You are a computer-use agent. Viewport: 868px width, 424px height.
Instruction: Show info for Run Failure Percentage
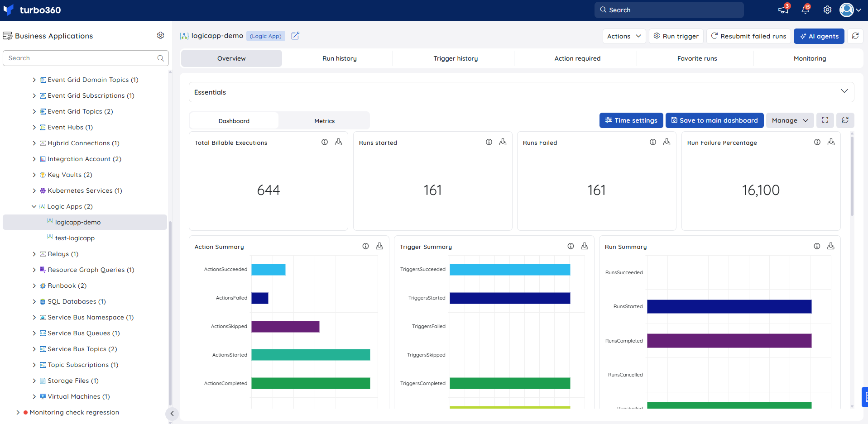817,142
